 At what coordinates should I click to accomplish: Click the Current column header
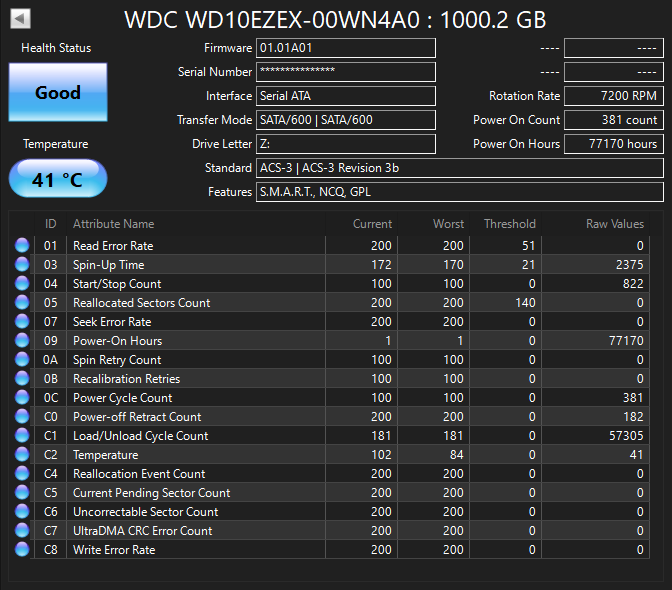tap(361, 224)
